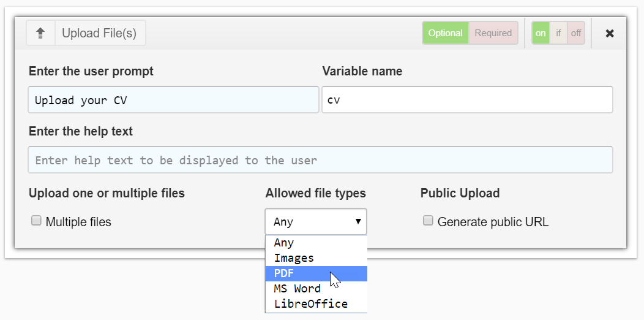
Task: Switch the field state to on
Action: click(541, 33)
